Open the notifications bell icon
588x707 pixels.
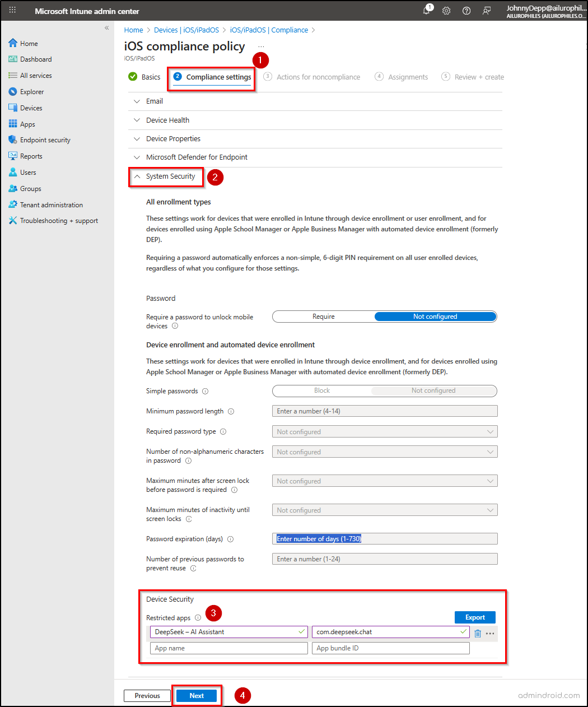(x=427, y=11)
